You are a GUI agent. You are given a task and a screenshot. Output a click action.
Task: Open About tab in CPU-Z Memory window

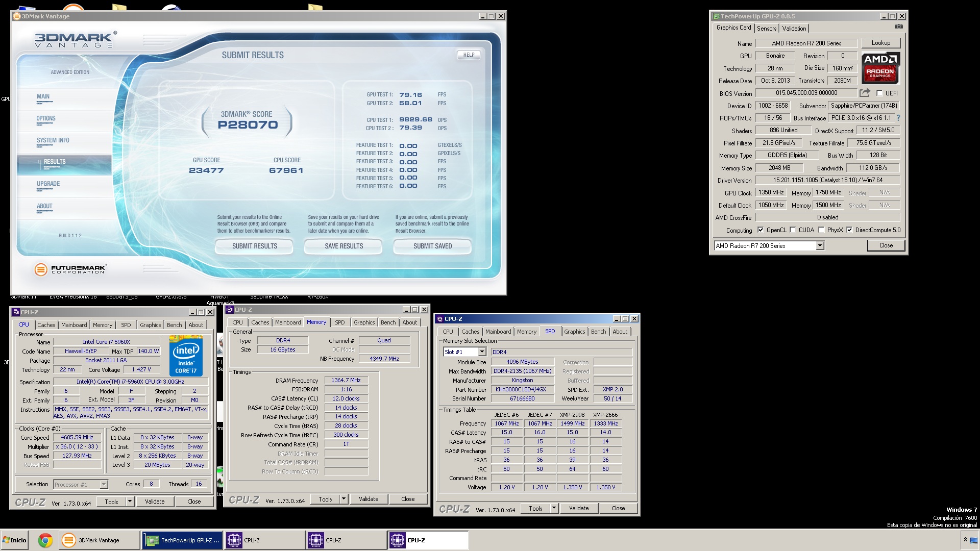[x=409, y=322]
